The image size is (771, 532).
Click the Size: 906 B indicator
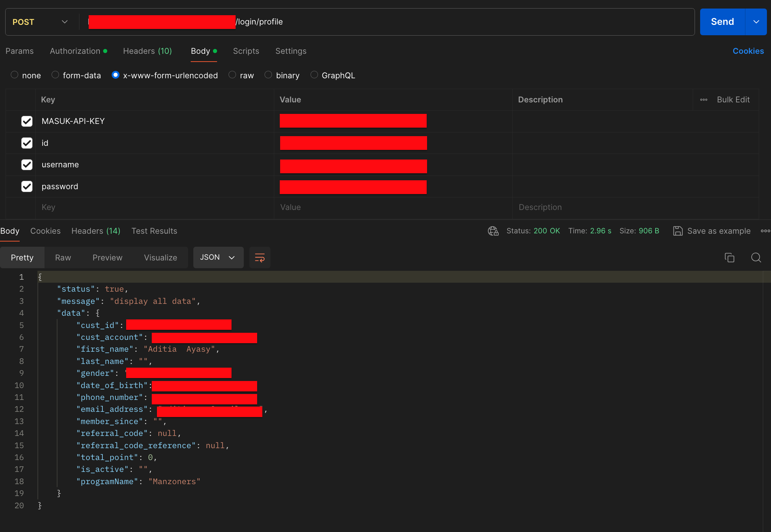coord(639,231)
